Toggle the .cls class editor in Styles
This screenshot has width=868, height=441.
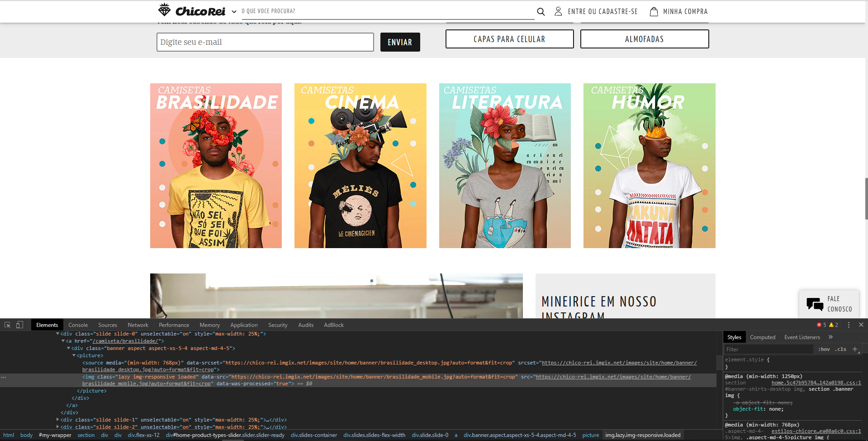coord(840,349)
